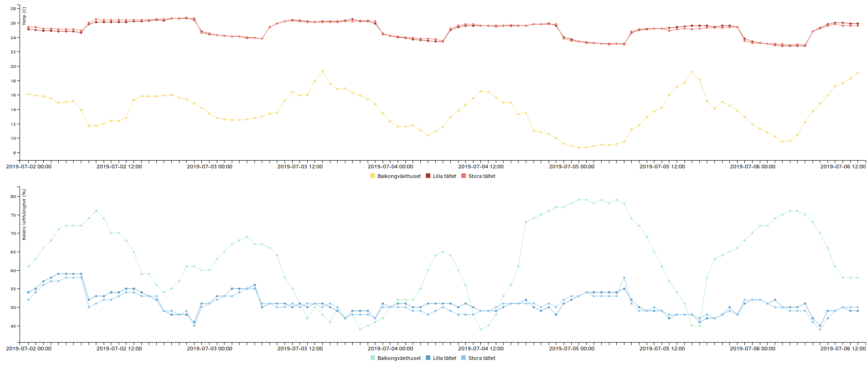The width and height of the screenshot is (868, 369).
Task: Click the 2019-07-05 12:00 tick label on humidity chart
Action: (x=662, y=349)
